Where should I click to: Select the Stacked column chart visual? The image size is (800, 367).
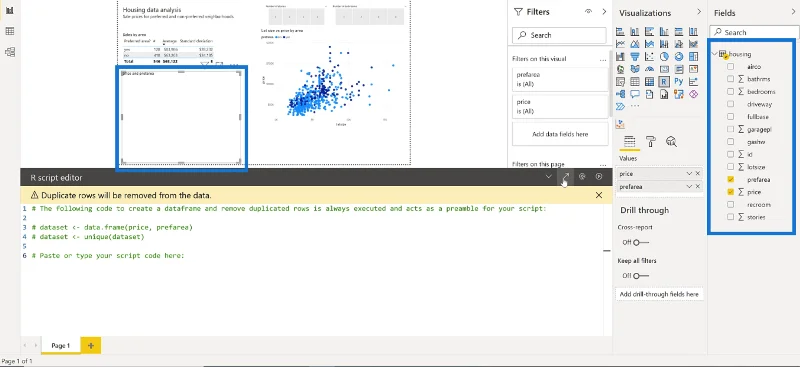(x=635, y=32)
